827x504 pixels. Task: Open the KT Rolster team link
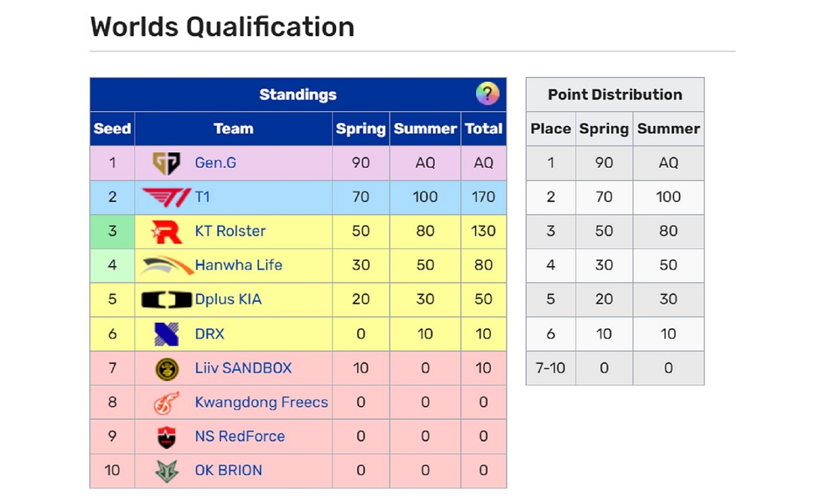coord(229,231)
